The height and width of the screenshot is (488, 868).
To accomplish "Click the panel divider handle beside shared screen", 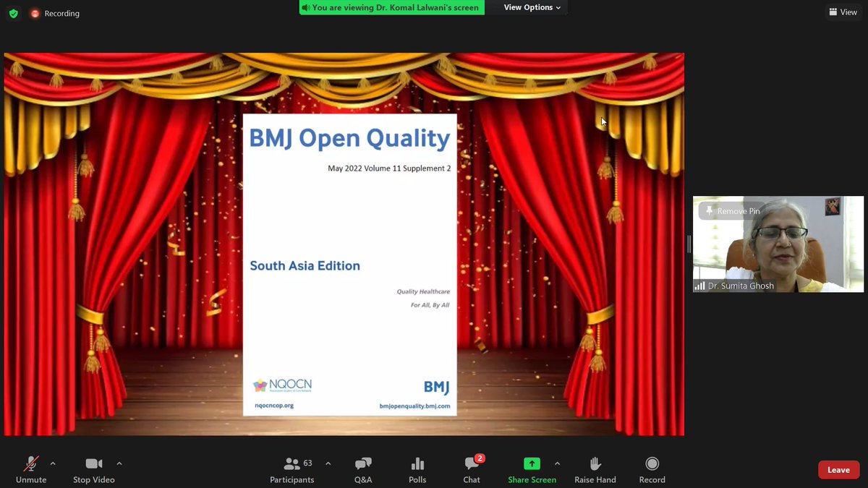I will click(689, 244).
